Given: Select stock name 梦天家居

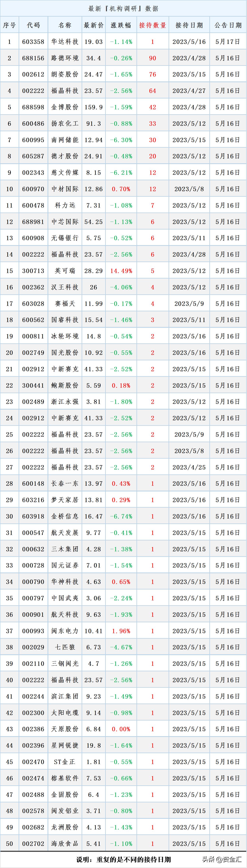Looking at the screenshot, I should pos(65,500).
